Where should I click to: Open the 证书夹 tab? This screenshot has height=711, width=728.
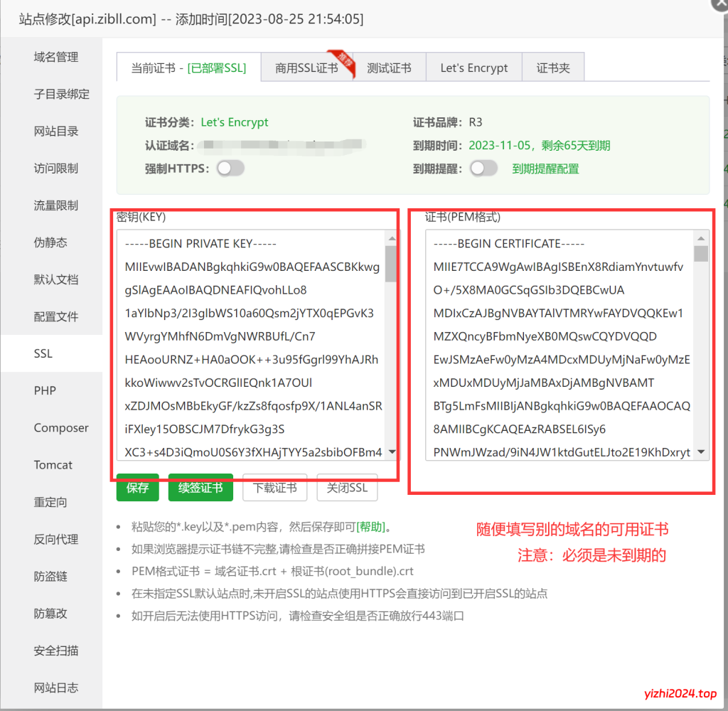click(x=553, y=67)
